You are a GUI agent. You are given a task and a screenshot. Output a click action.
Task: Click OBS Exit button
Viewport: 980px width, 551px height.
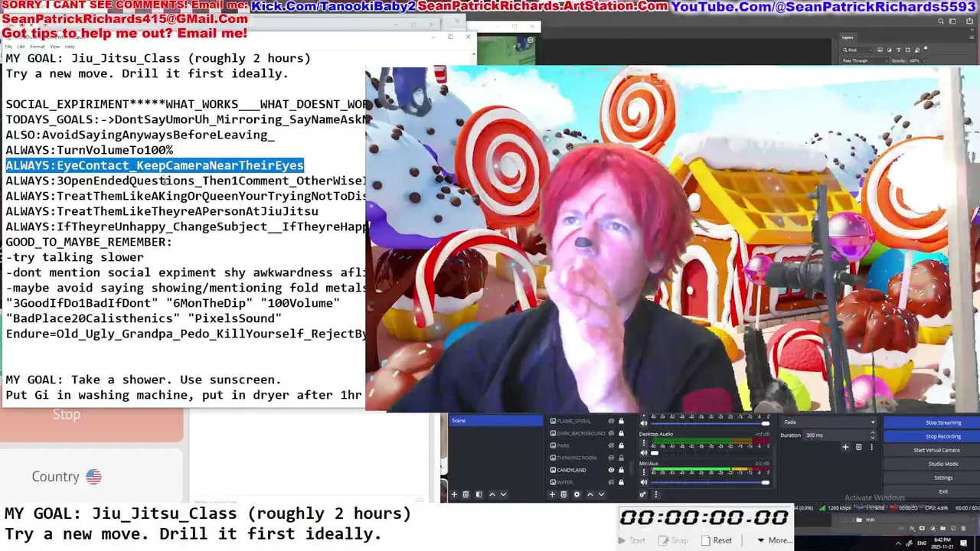[x=932, y=491]
